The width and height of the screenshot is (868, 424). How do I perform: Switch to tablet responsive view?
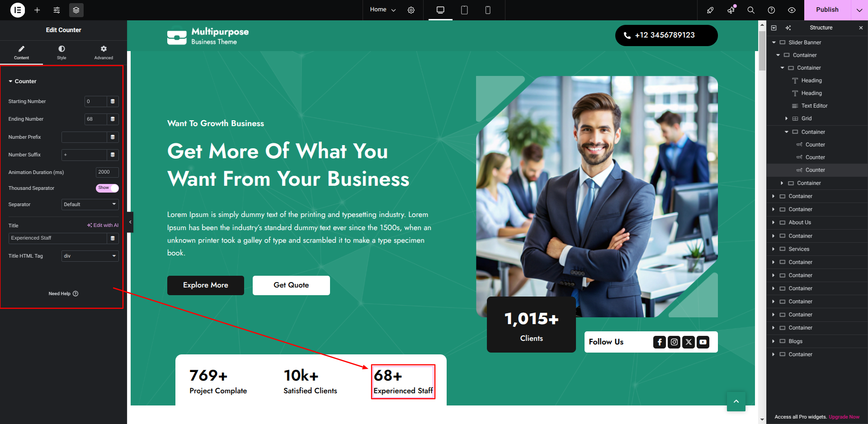[x=464, y=10]
